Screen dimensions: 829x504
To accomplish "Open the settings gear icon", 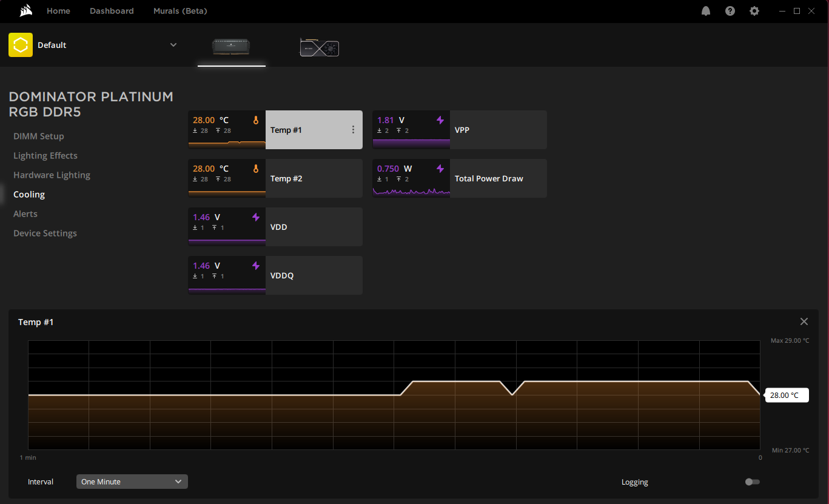I will (x=754, y=11).
